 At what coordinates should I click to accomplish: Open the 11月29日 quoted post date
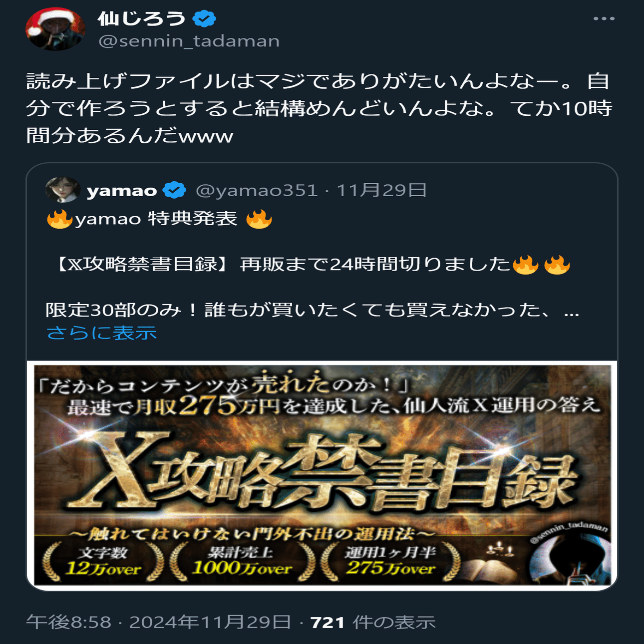click(x=381, y=190)
